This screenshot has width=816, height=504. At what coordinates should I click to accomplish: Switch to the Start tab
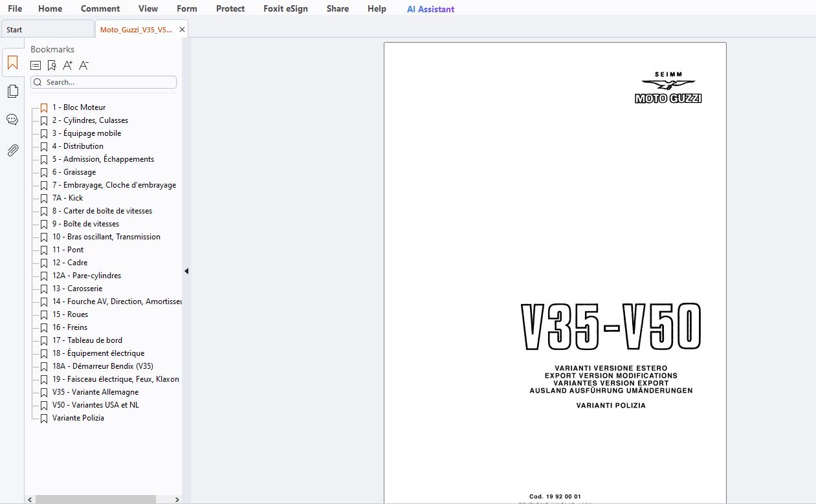pos(47,30)
